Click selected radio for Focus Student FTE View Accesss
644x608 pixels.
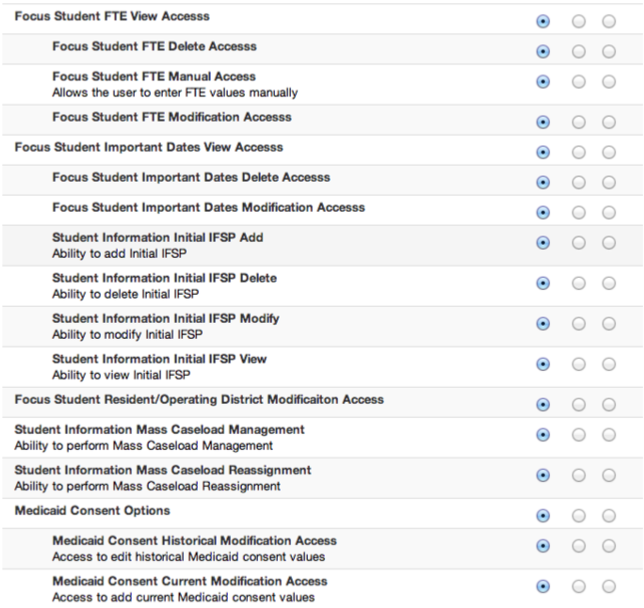pyautogui.click(x=543, y=21)
